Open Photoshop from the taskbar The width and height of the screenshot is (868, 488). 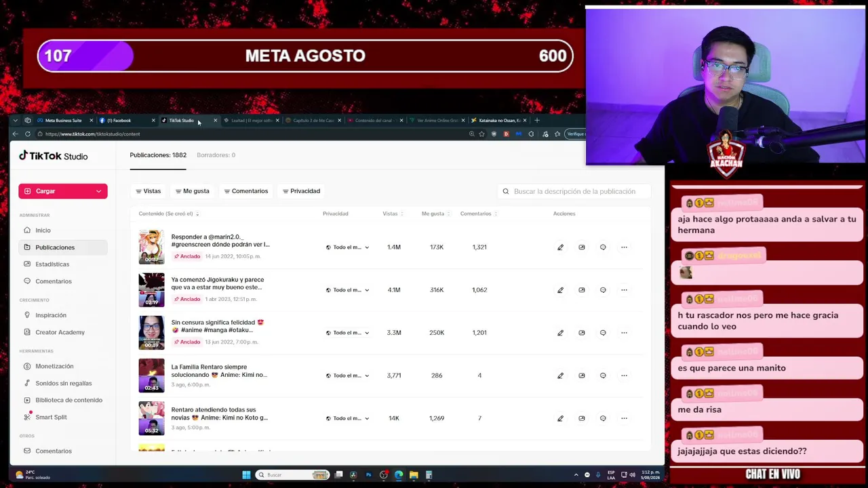(x=368, y=475)
